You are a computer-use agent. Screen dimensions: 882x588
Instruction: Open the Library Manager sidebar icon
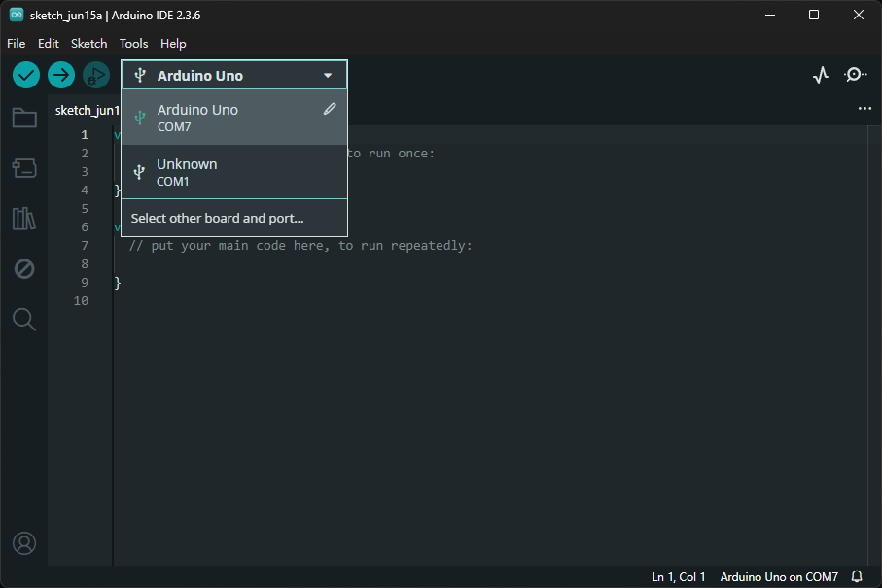24,219
